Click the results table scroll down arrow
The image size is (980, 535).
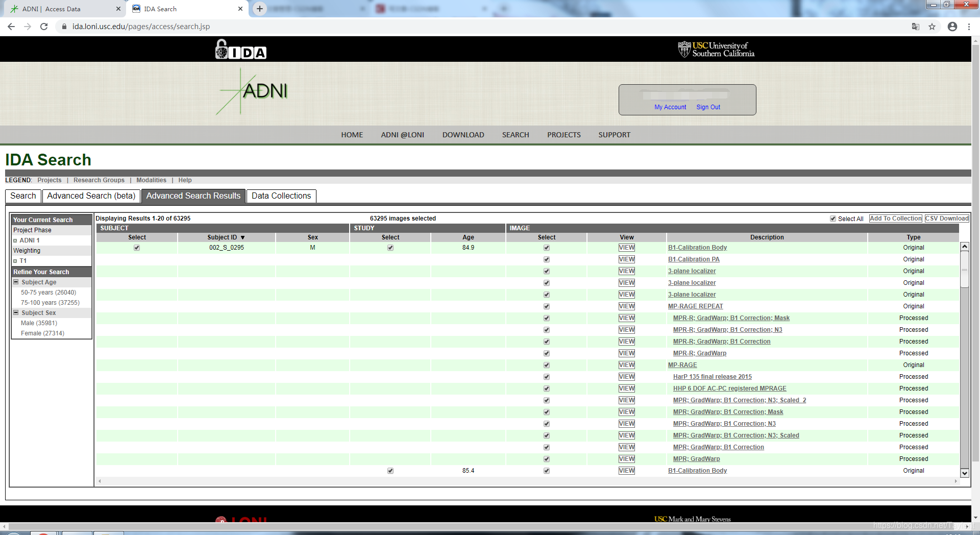pyautogui.click(x=965, y=473)
